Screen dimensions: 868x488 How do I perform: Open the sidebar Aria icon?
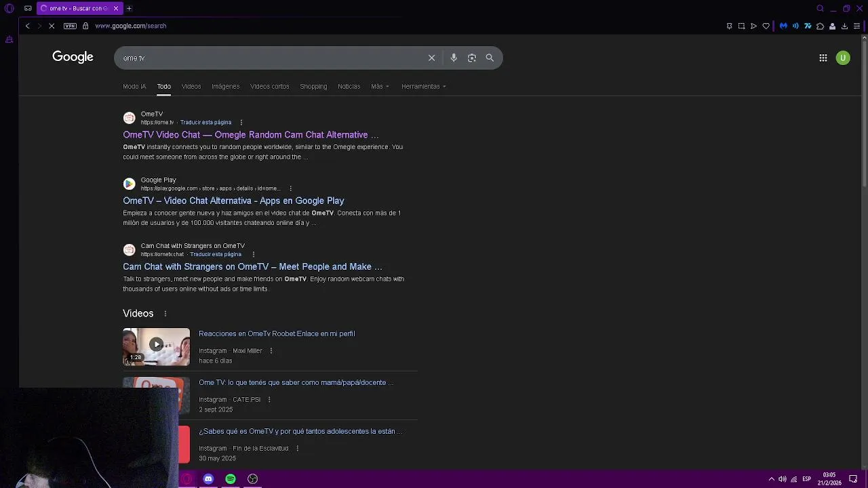[9, 39]
